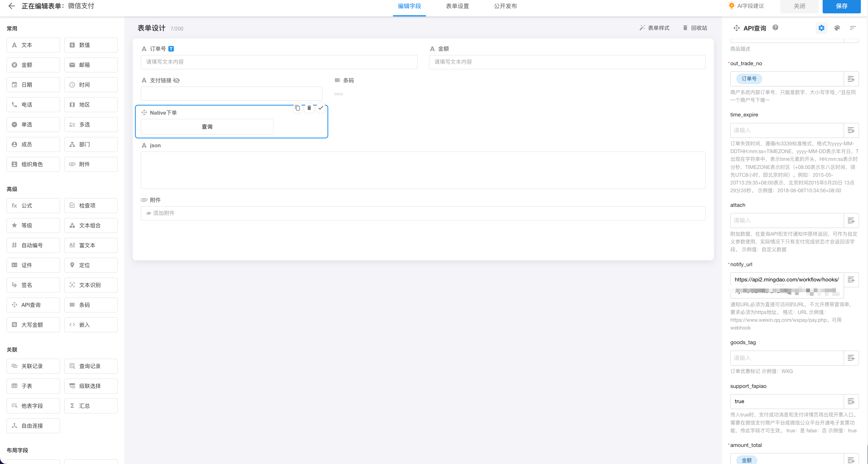Open API查询 help question mark icon
This screenshot has height=464, width=868.
point(775,28)
